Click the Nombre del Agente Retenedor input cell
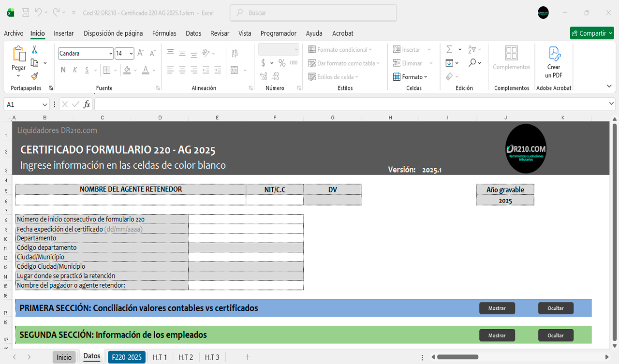Image resolution: width=619 pixels, height=364 pixels. point(131,200)
